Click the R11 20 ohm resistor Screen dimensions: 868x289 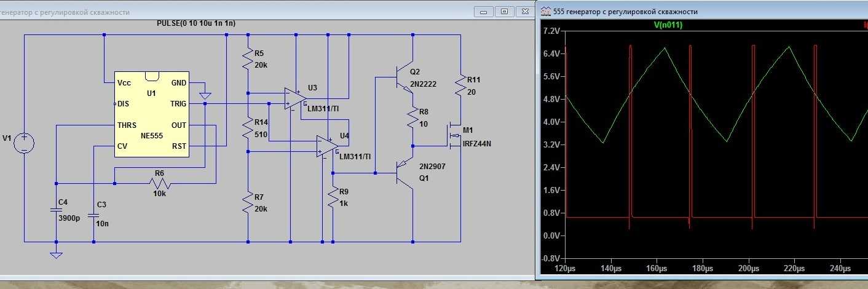coord(460,84)
